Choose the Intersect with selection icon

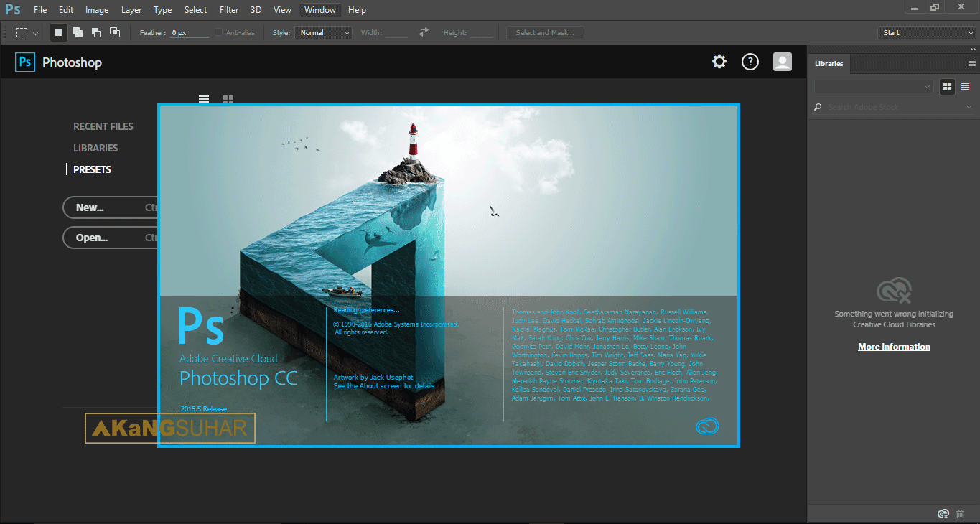(x=115, y=32)
